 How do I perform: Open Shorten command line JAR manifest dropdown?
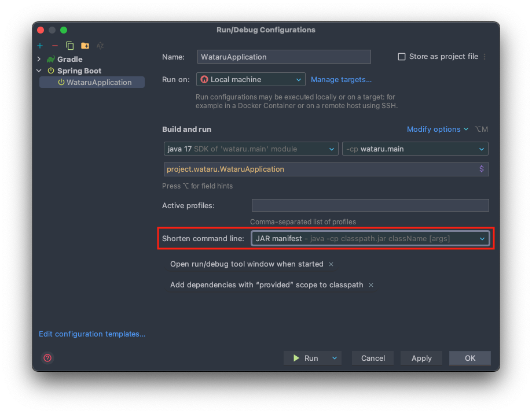click(x=370, y=238)
